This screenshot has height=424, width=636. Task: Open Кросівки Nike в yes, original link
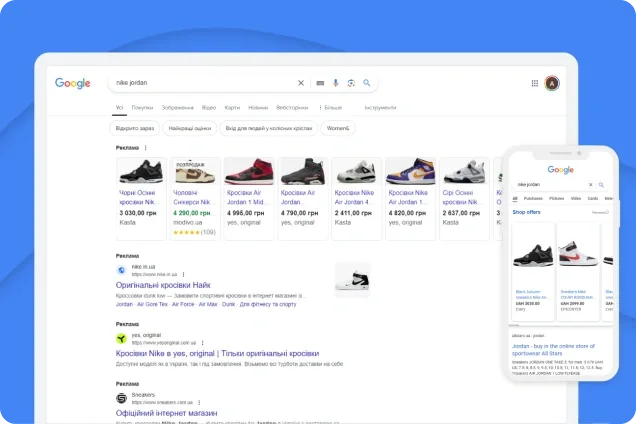pyautogui.click(x=217, y=353)
